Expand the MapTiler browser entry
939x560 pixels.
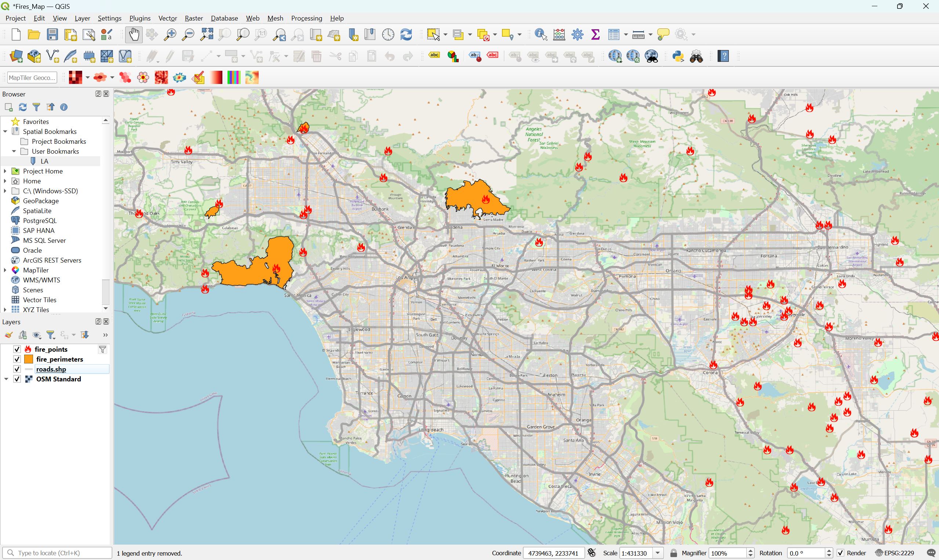pos(5,270)
